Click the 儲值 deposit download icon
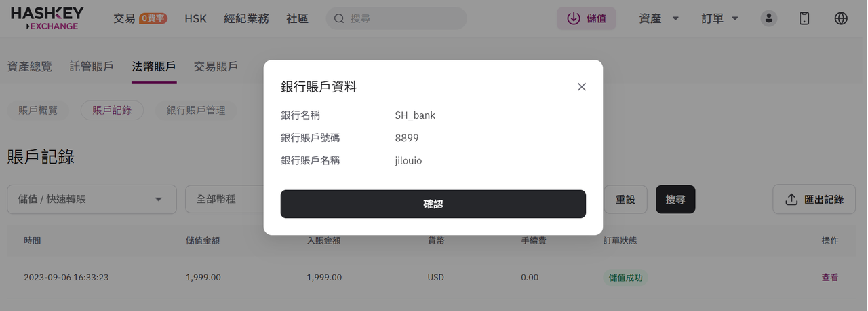This screenshot has height=311, width=868. coord(573,18)
